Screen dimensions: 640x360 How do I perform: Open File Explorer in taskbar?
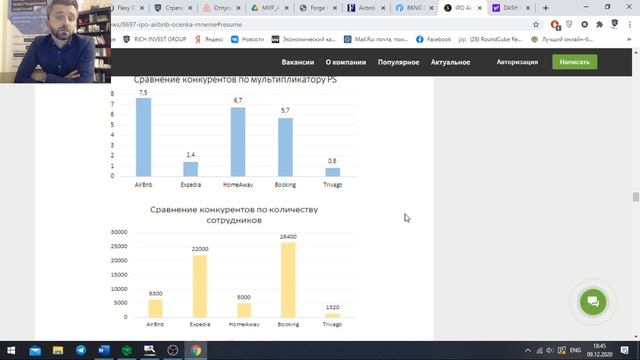tap(58, 350)
